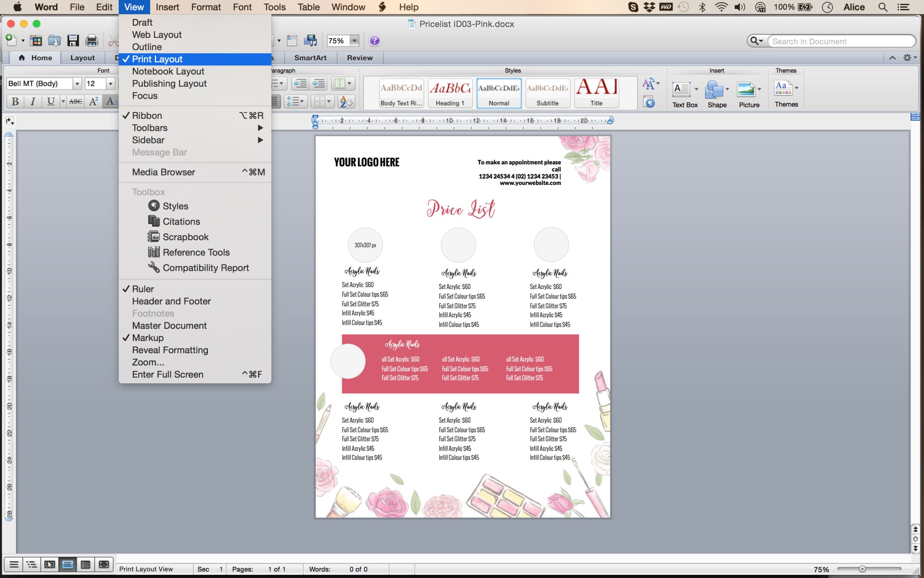Apply the Title style

[x=596, y=93]
